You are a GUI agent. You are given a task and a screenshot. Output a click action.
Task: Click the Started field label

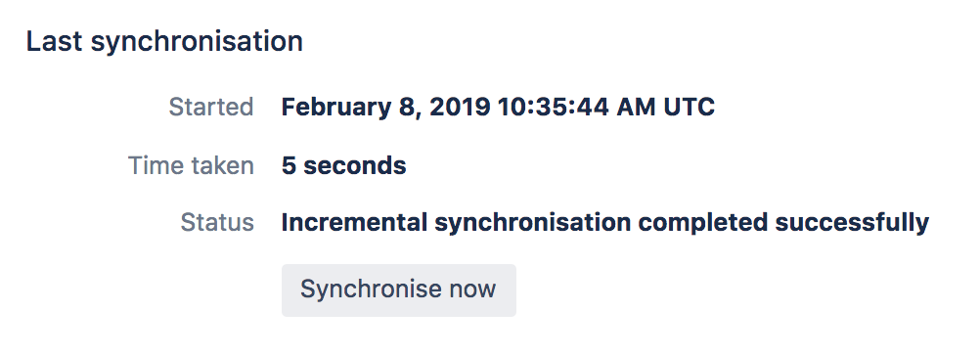point(211,107)
